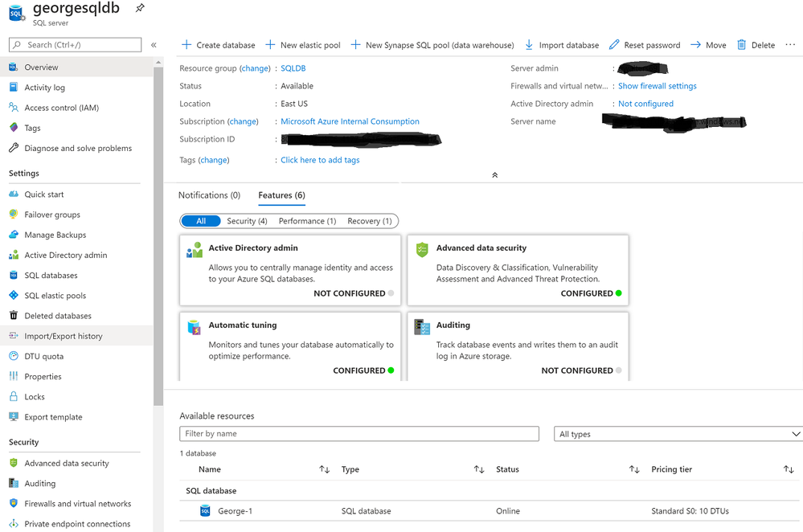Open Microsoft Azure Internal Consumption subscription
The image size is (803, 532).
click(x=350, y=121)
